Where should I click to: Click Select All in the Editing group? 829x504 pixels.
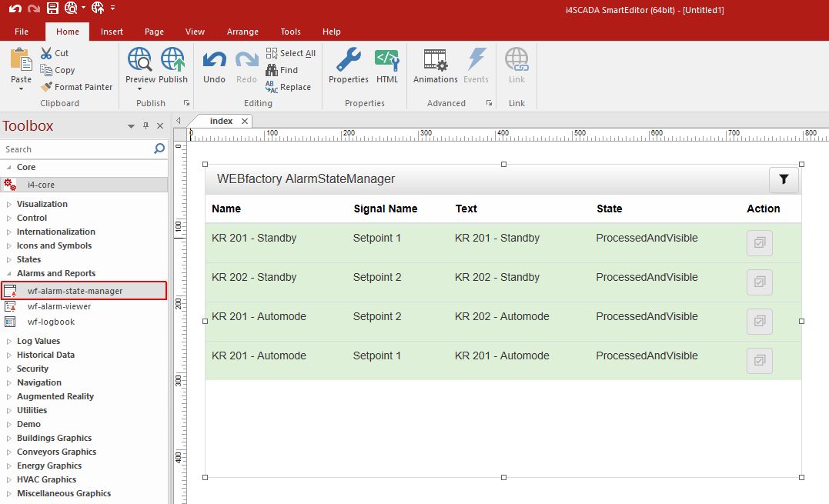coord(291,53)
